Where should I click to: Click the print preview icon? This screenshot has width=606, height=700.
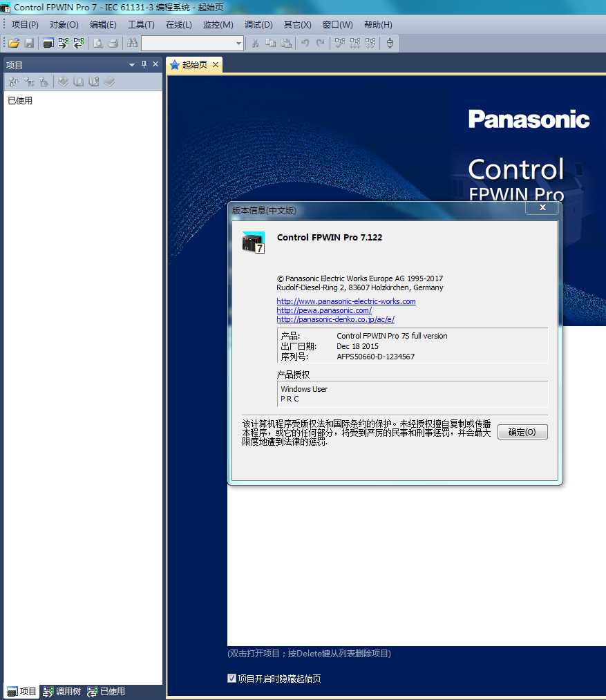point(98,43)
